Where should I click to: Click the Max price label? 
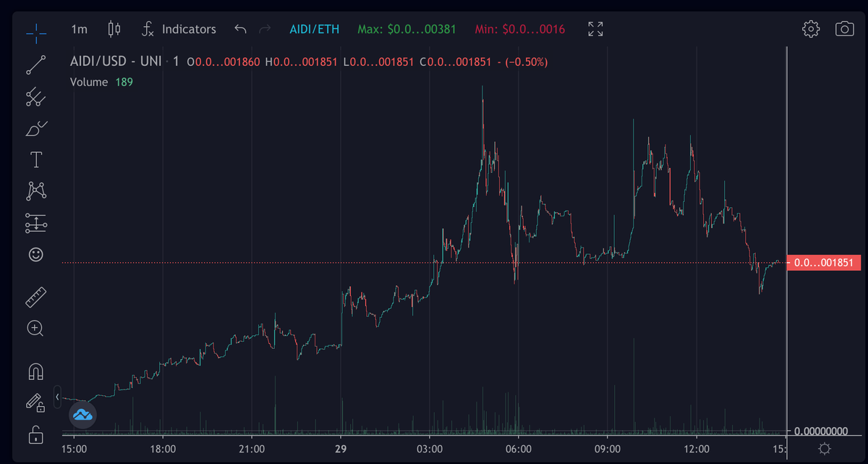coord(406,30)
